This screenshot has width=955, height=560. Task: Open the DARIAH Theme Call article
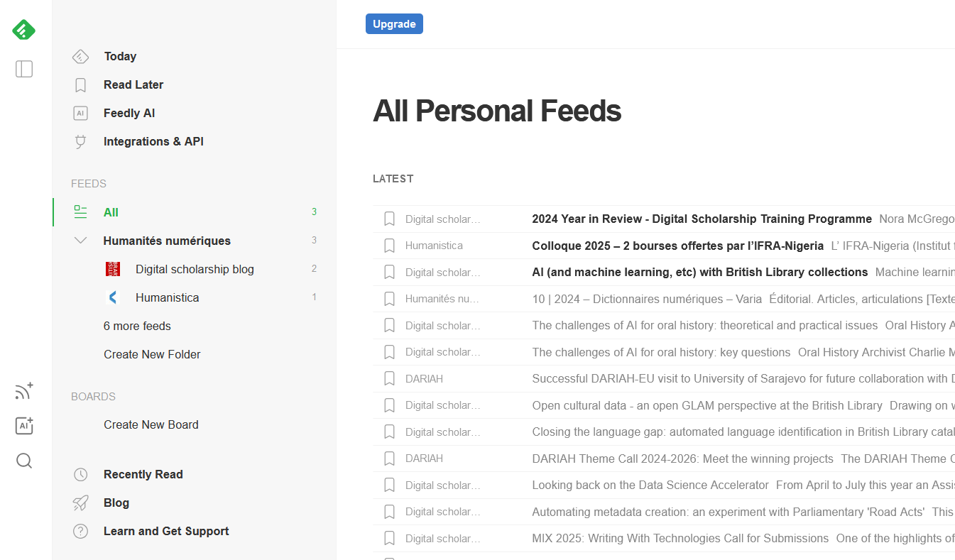(682, 459)
